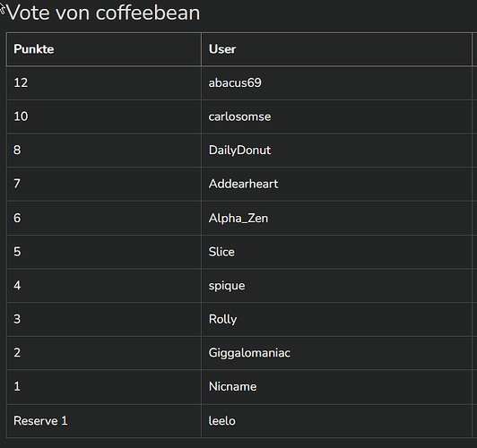Click the 7 points cell
The width and height of the screenshot is (477, 448).
[104, 184]
